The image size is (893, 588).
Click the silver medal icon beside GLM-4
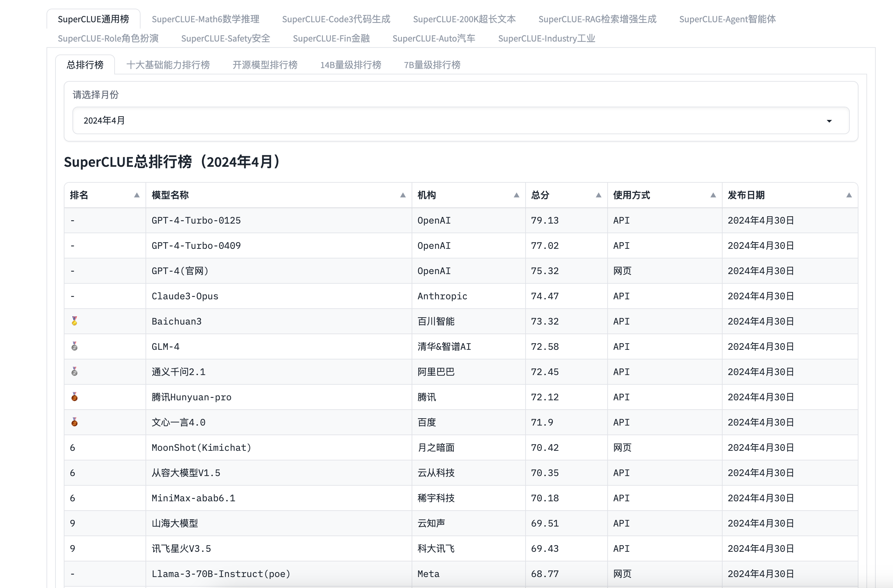tap(74, 346)
